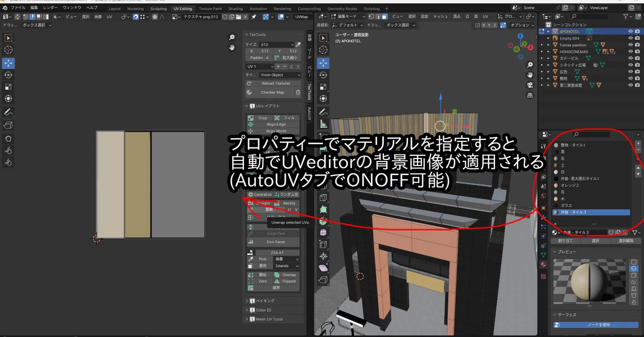Toggle UV sync selection in header

[x=17, y=17]
